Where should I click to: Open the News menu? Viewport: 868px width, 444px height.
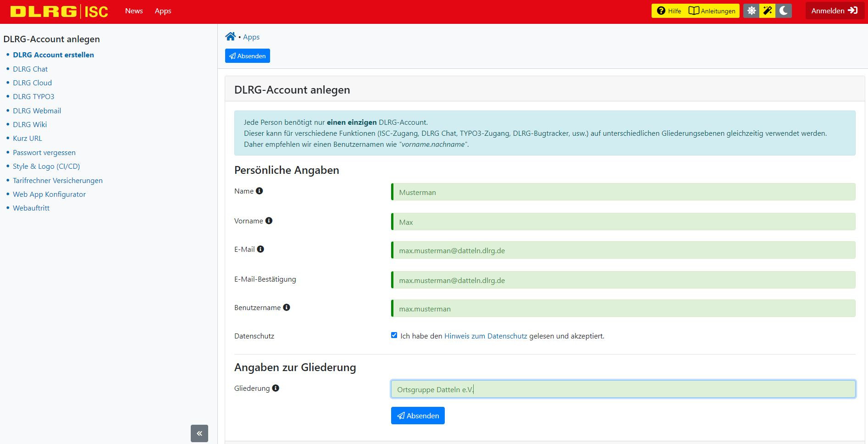pos(134,11)
